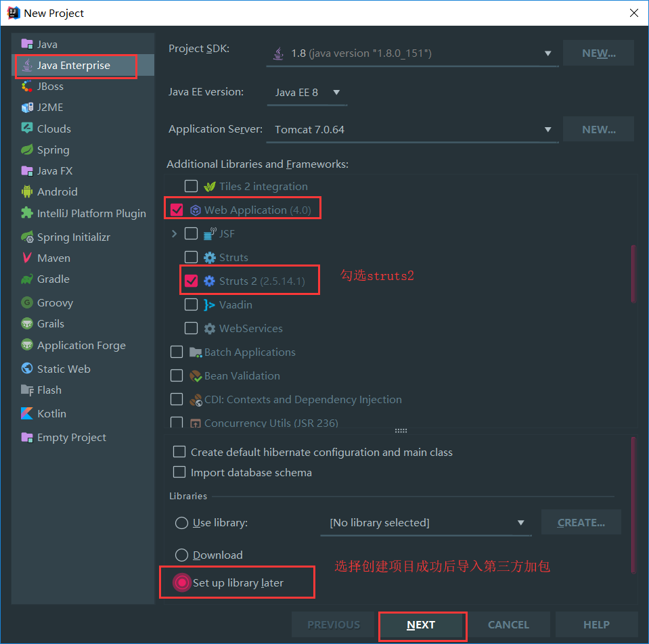Check the WebServices checkbox

click(x=191, y=328)
